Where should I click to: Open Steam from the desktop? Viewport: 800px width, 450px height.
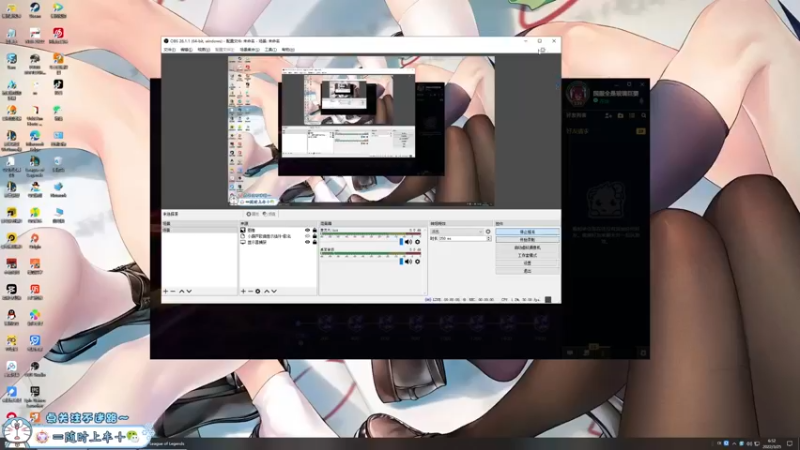click(x=35, y=10)
